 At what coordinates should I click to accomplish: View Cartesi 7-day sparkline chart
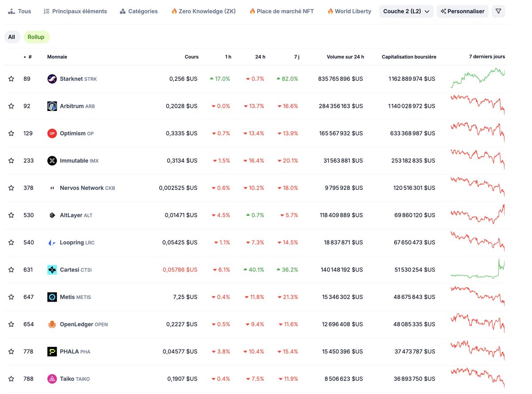[478, 269]
